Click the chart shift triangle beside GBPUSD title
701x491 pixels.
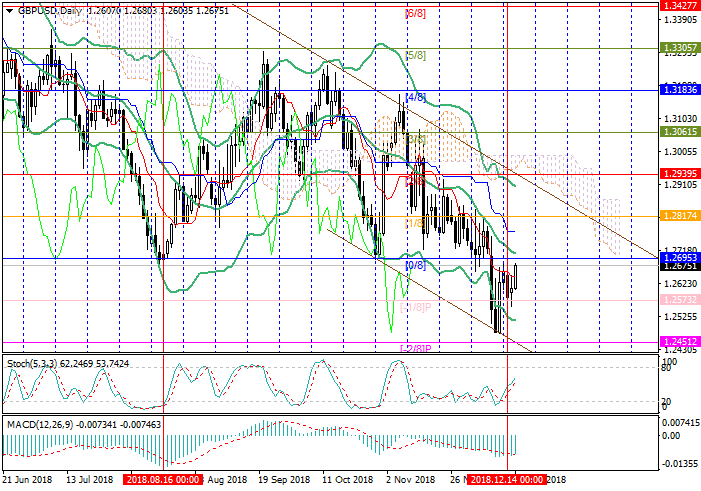pyautogui.click(x=6, y=10)
